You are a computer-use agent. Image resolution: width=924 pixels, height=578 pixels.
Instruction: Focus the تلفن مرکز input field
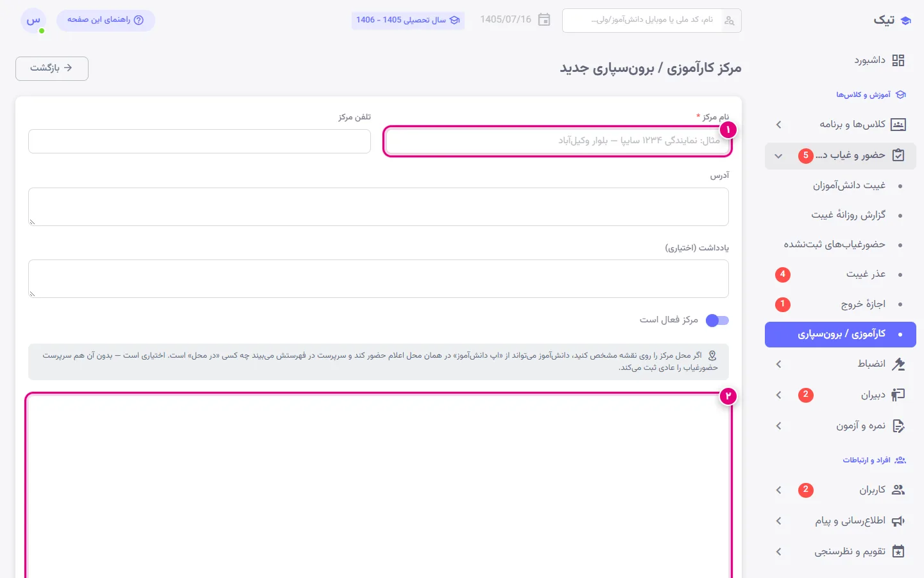200,141
